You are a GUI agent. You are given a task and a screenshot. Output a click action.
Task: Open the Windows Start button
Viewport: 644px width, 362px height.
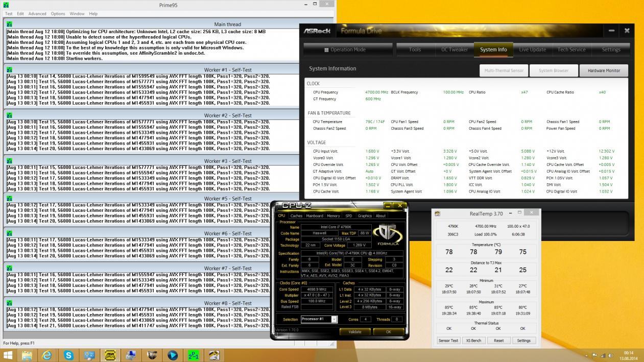pos(8,355)
